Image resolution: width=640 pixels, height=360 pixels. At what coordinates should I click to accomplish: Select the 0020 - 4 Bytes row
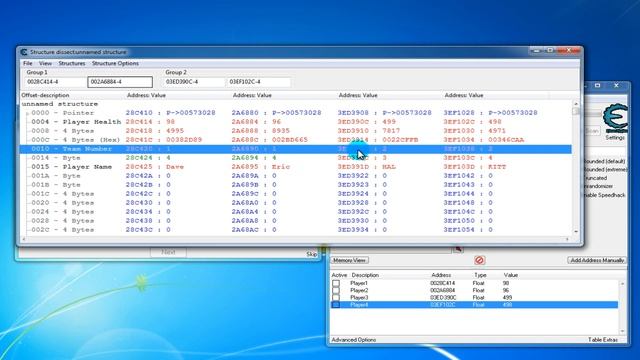click(x=296, y=202)
